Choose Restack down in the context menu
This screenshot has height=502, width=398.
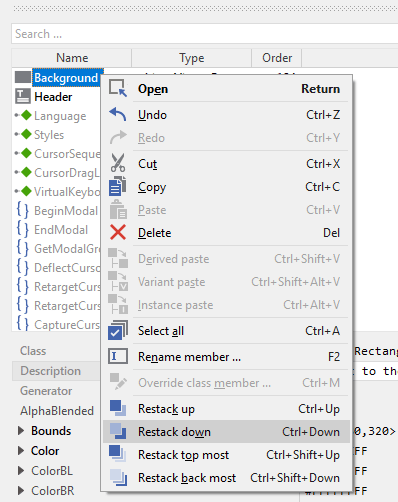226,432
